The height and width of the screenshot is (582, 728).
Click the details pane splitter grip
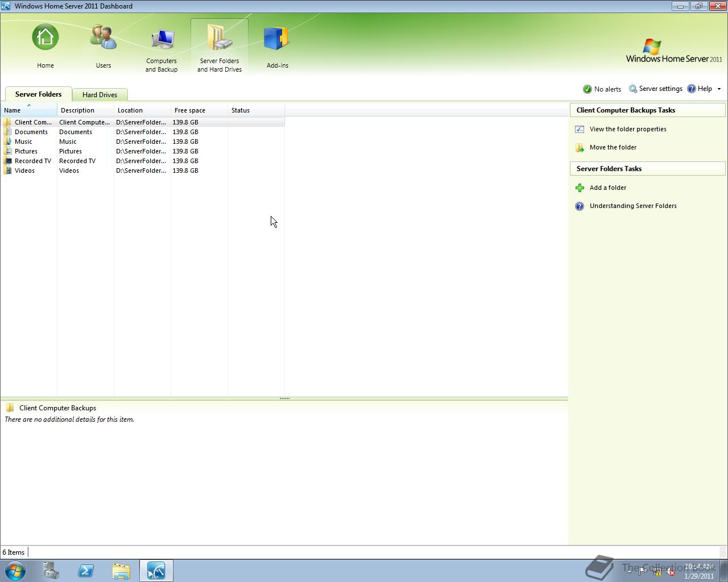point(284,398)
